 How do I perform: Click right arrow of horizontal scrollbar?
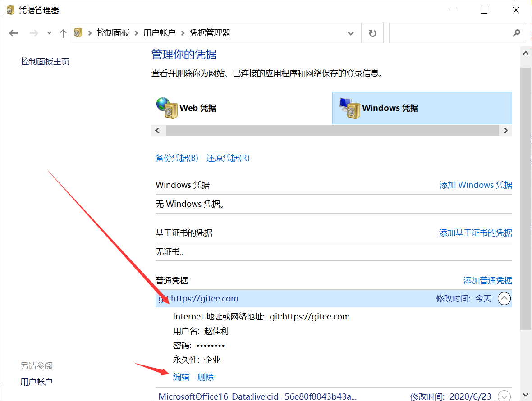pyautogui.click(x=506, y=131)
